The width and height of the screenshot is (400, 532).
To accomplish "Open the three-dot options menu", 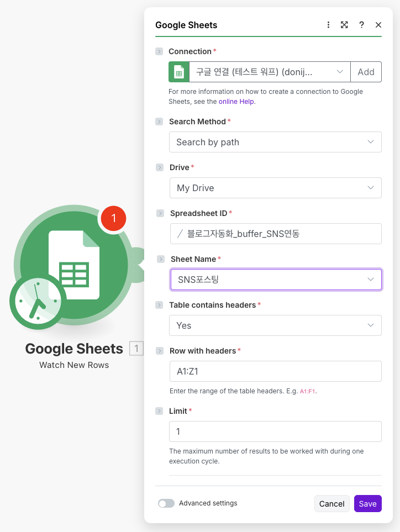I will pyautogui.click(x=328, y=25).
